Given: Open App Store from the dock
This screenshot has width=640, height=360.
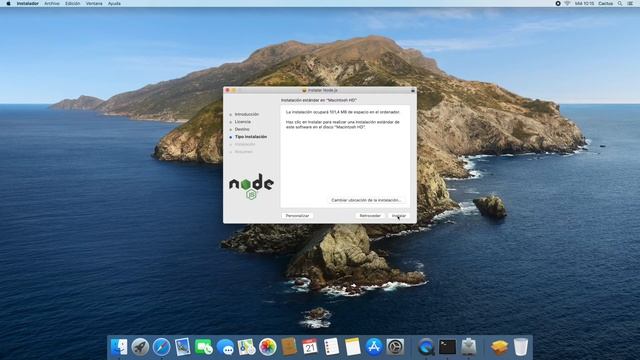Looking at the screenshot, I should coord(374,347).
